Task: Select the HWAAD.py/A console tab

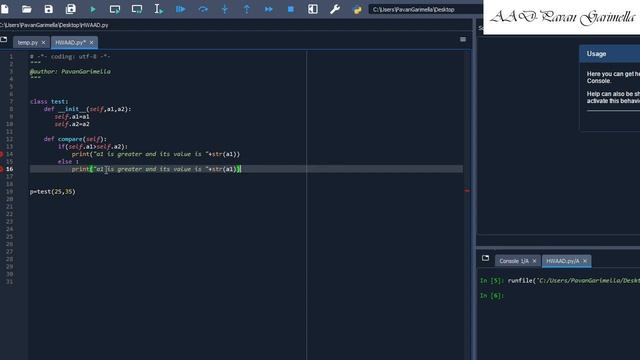Action: (x=562, y=261)
